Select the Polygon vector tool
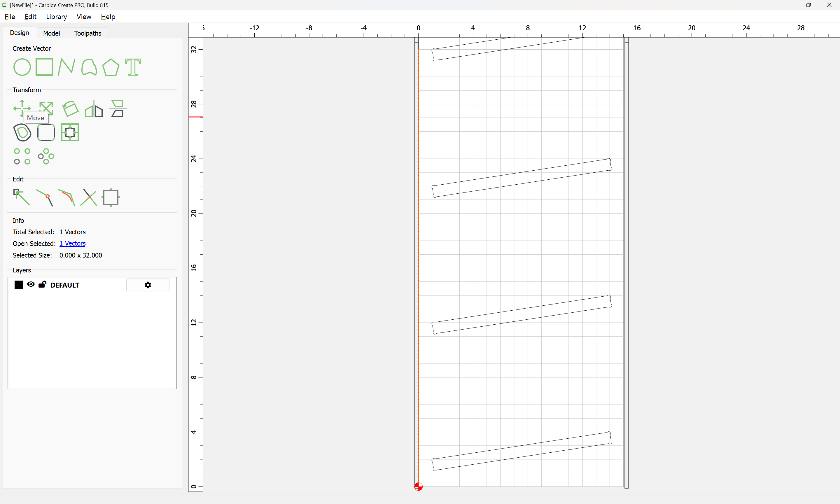This screenshot has width=840, height=504. 111,67
